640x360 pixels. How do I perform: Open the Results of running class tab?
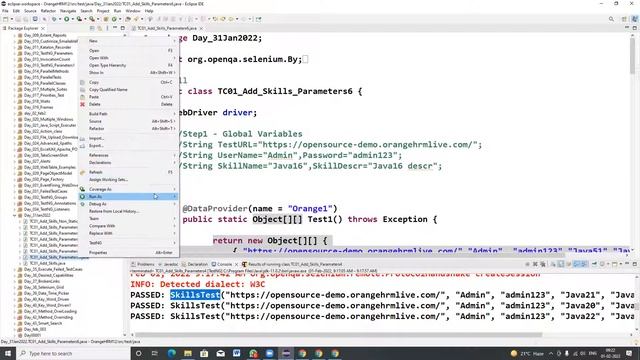[x=292, y=264]
